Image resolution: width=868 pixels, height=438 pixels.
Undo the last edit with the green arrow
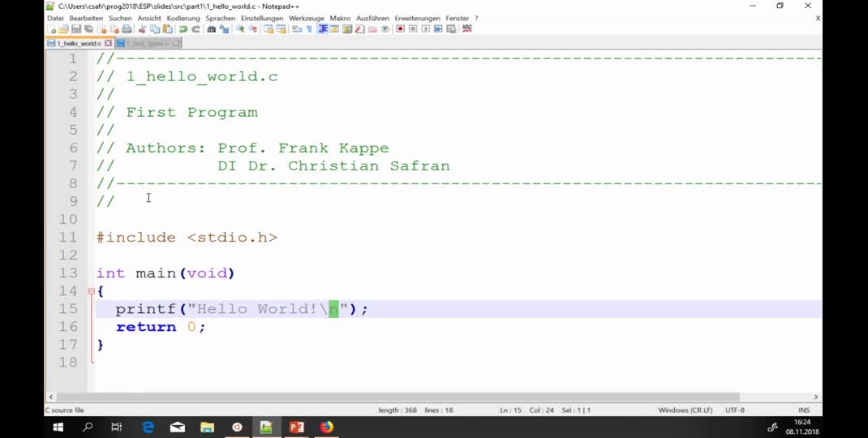pyautogui.click(x=183, y=28)
